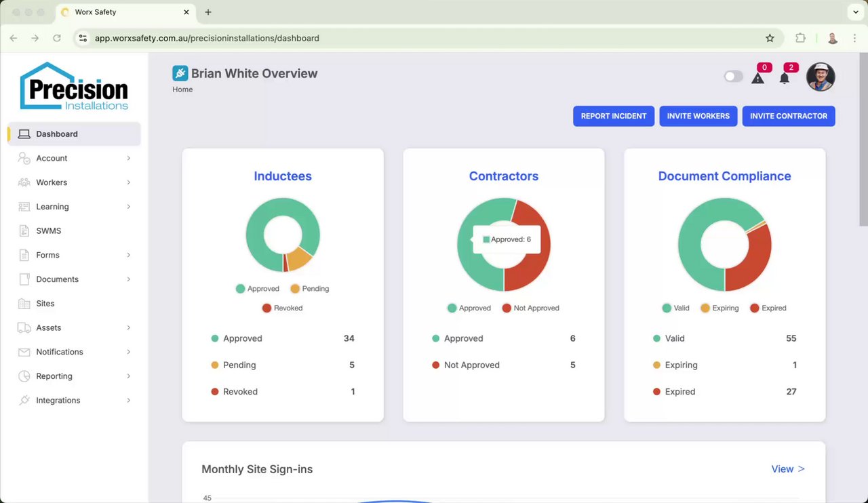Image resolution: width=868 pixels, height=503 pixels.
Task: Open the Dashboard laptop icon
Action: [x=24, y=134]
